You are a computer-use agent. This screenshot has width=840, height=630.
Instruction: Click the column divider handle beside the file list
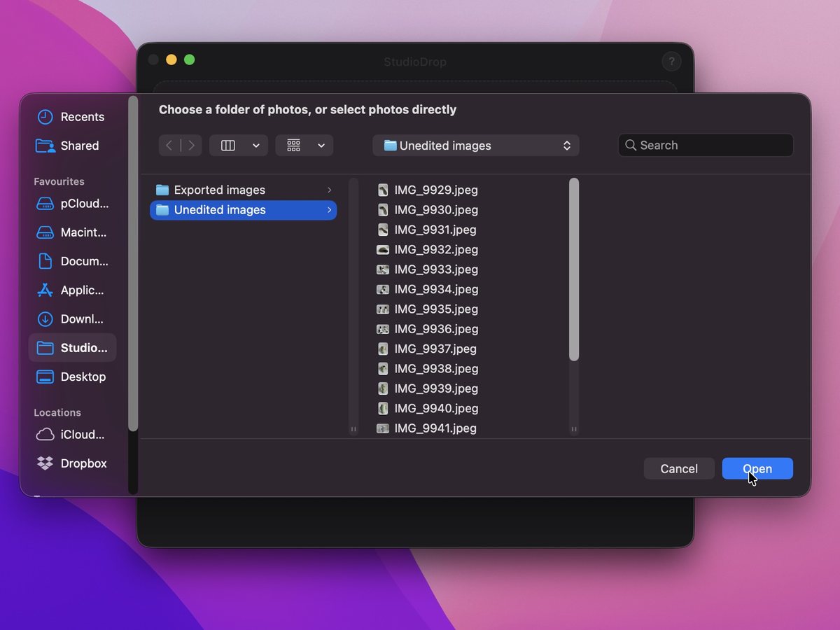click(x=574, y=429)
